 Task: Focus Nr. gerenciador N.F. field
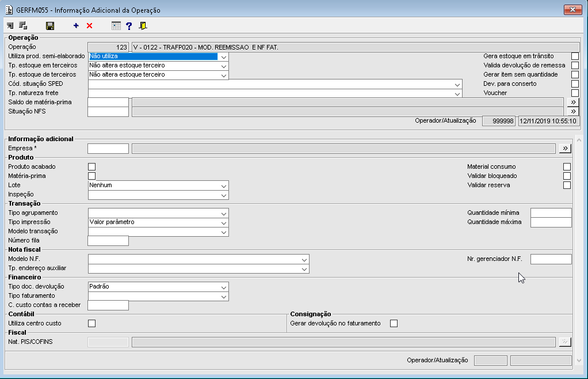(551, 259)
